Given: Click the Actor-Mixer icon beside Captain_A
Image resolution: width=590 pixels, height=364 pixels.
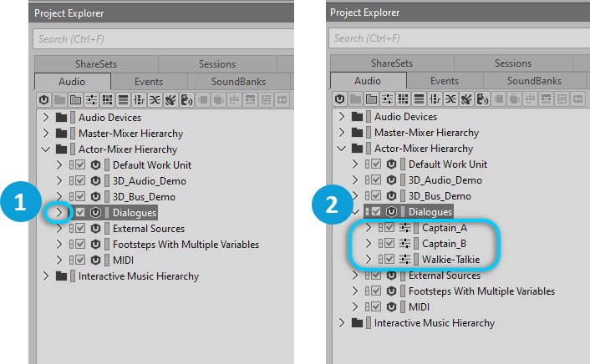Looking at the screenshot, I should point(405,228).
